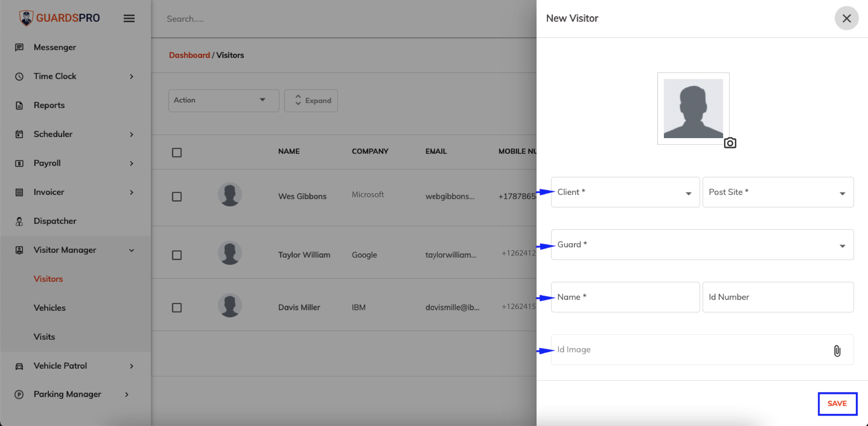Open camera icon to upload visitor photo
Screen dimensions: 868x426
click(730, 143)
